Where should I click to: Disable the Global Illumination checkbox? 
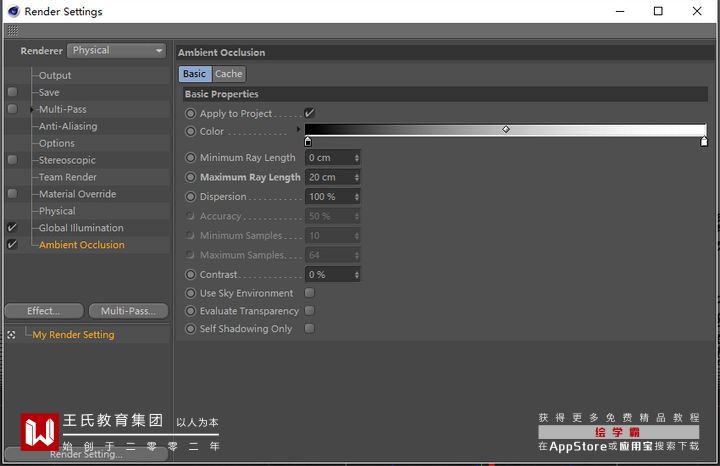tap(12, 227)
